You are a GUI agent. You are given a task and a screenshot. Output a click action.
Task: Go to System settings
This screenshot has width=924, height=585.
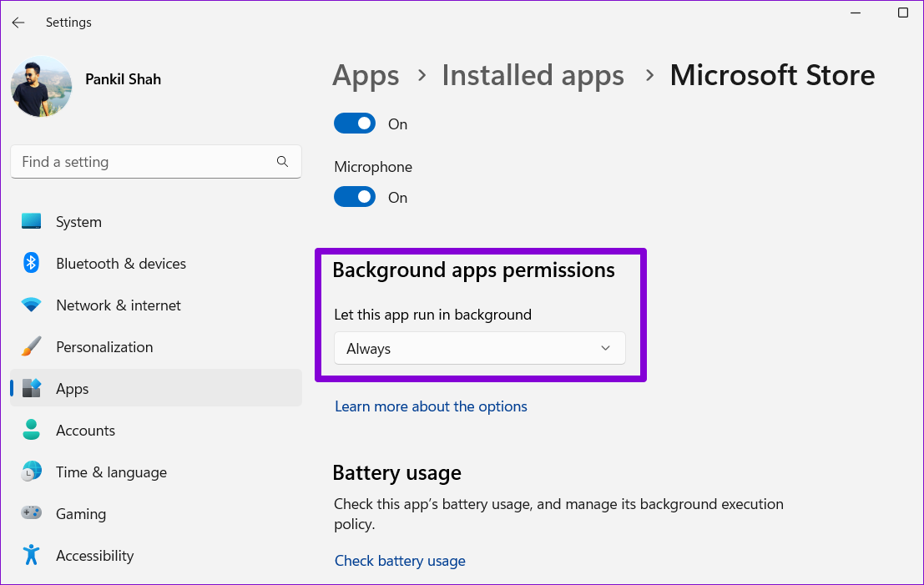coord(156,221)
